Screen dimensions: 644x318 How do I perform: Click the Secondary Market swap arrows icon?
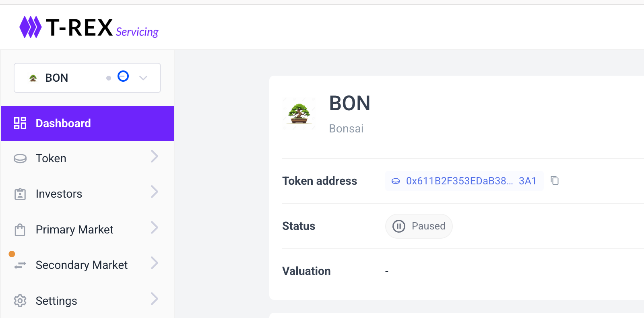pyautogui.click(x=20, y=265)
